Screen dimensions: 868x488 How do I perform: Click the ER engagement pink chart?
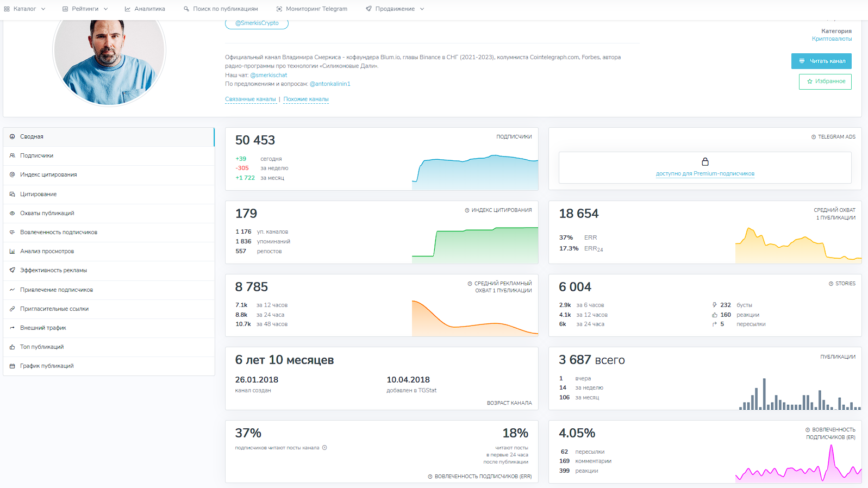[x=798, y=464]
